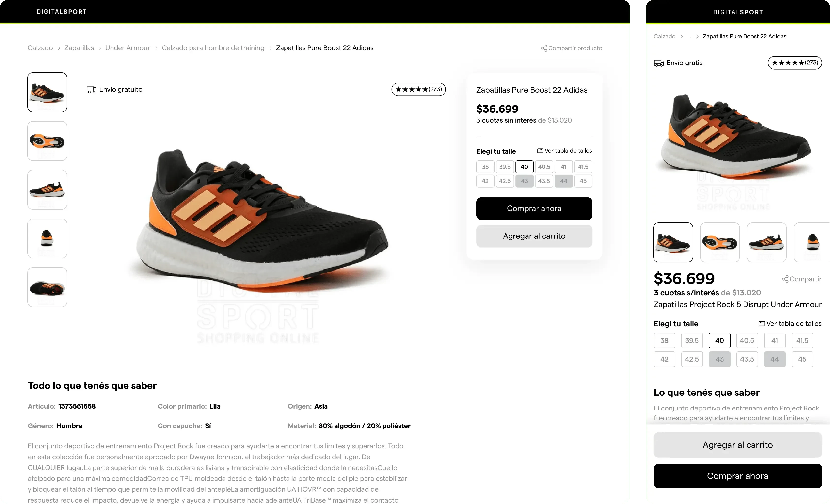Click the DIGITALSPORT logo in the desktop header
This screenshot has width=830, height=504.
coord(62,12)
